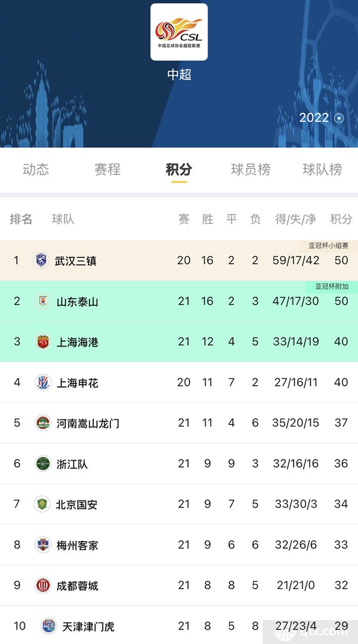Click the CSL league logo
Image resolution: width=358 pixels, height=644 pixels.
[178, 33]
